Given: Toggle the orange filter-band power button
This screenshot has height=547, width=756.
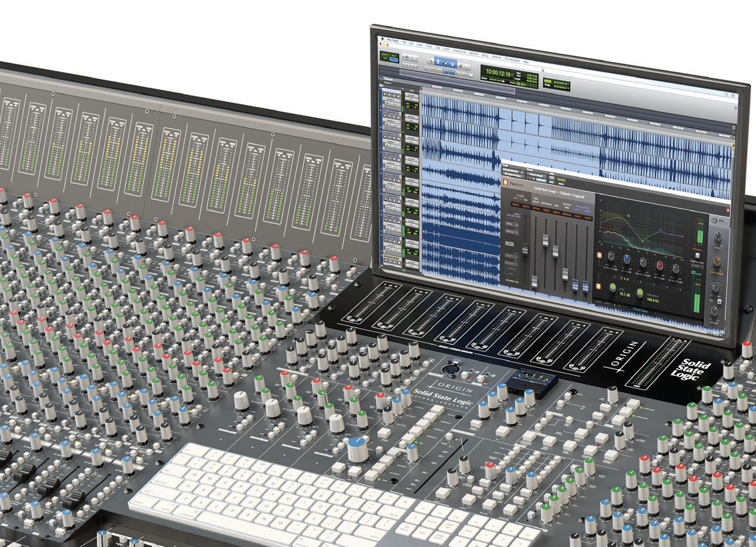Looking at the screenshot, I should (598, 286).
